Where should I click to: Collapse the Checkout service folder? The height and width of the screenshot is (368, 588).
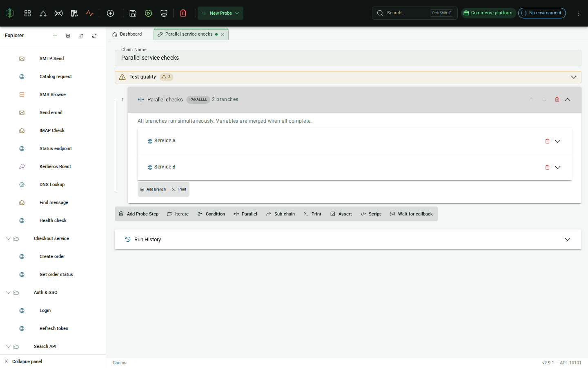point(8,238)
